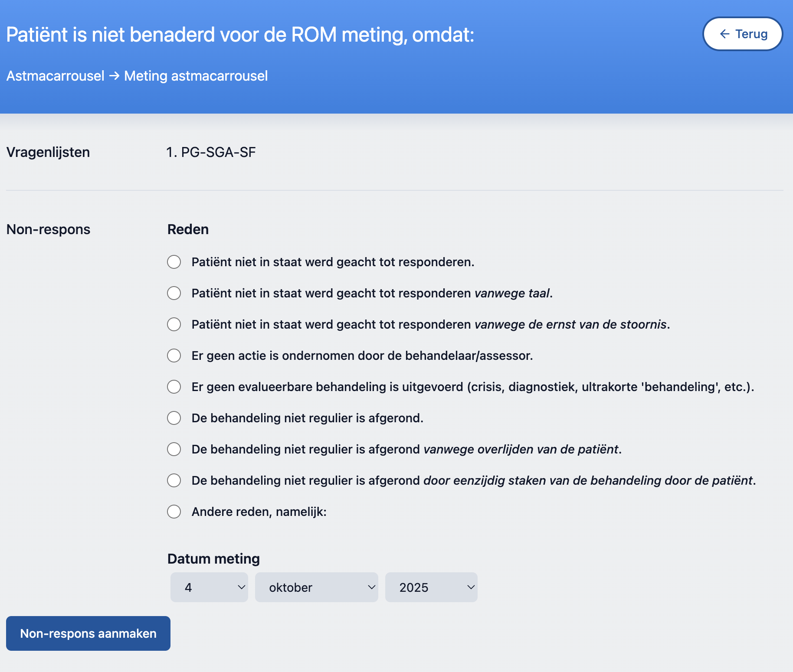
Task: Choose 'De behandeling niet regulier is afgerond.'
Action: (174, 418)
